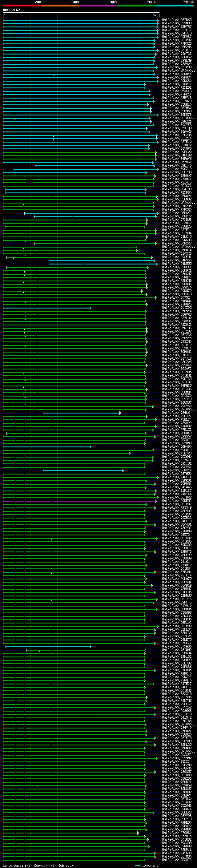
Task: Click the magenta alignment bar for A9RE52
Action: (80, 501)
